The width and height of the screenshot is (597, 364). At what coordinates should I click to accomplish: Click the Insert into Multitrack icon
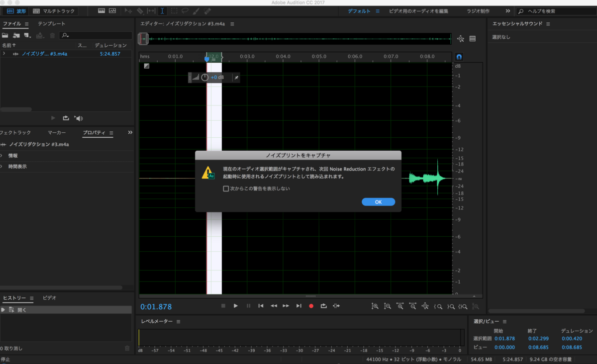[40, 35]
